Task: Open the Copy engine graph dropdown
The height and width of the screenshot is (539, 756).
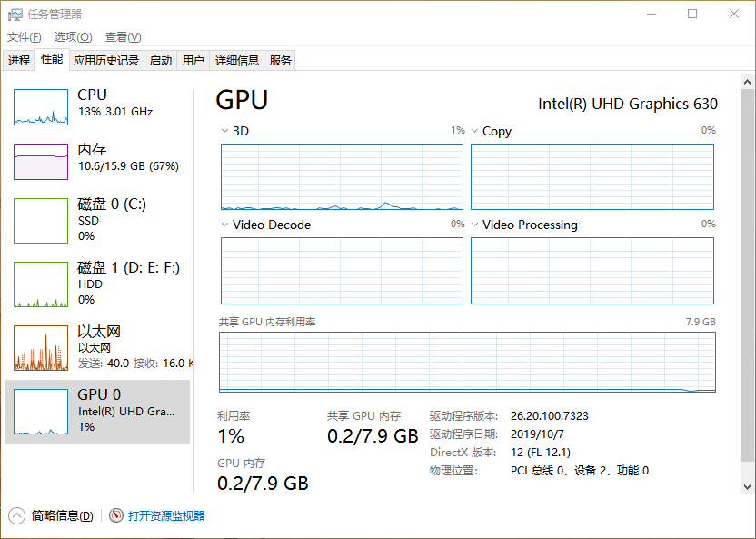Action: [x=474, y=131]
